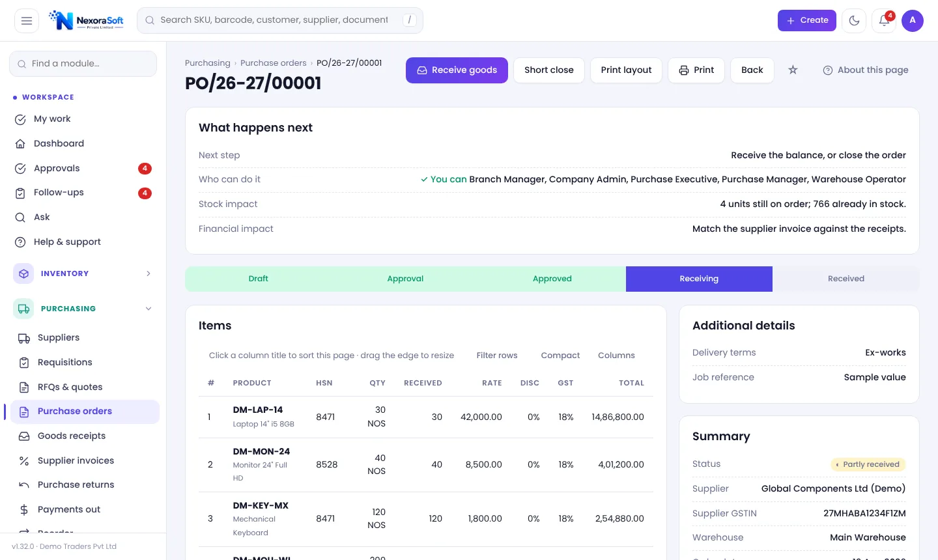Image resolution: width=938 pixels, height=560 pixels.
Task: Expand the Inventory module section
Action: 83,273
